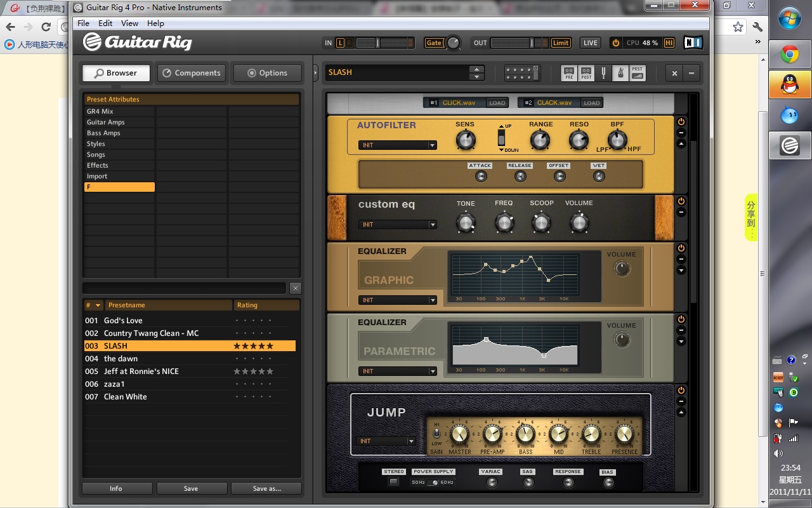Load sample for #1 CLICK.wav
The height and width of the screenshot is (508, 812).
tap(497, 103)
